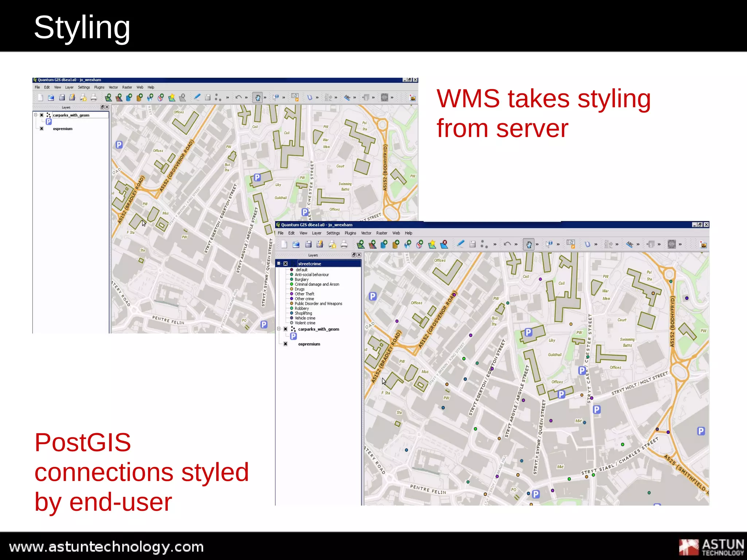The width and height of the screenshot is (747, 560).
Task: Click Robbery legend color circle
Action: tap(291, 308)
